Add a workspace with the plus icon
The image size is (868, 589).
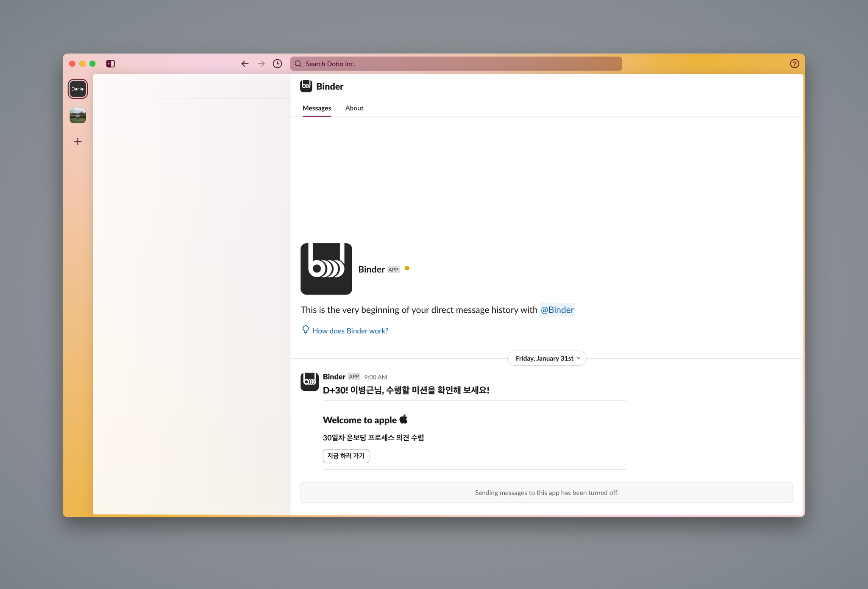[78, 142]
